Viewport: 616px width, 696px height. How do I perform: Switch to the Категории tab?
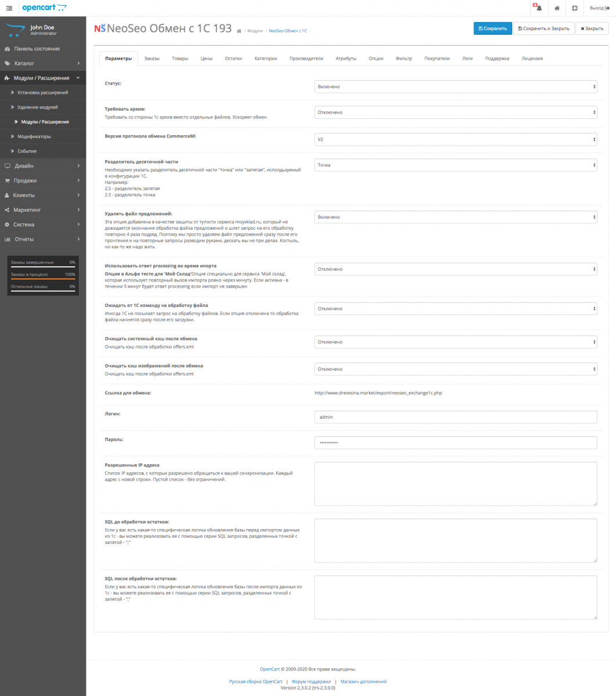click(266, 59)
